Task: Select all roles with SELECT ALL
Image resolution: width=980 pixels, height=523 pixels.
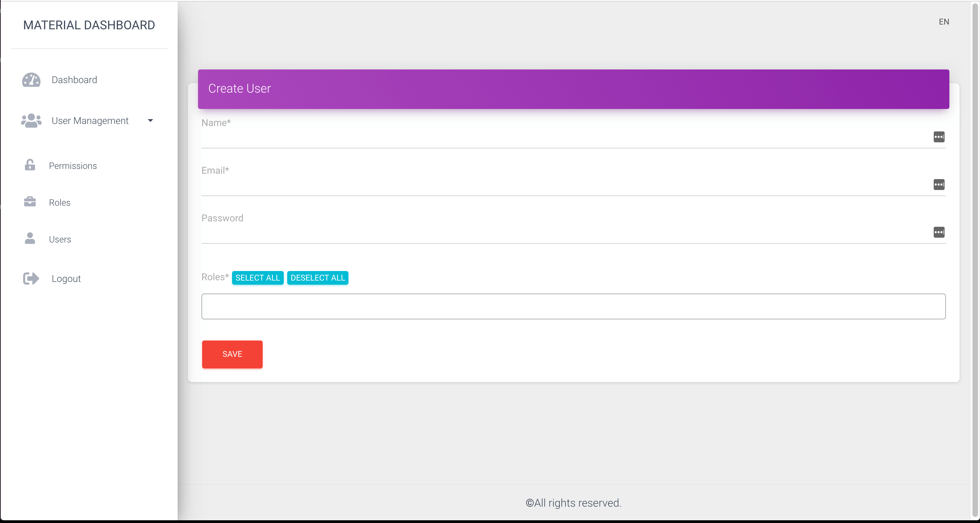Action: (x=258, y=278)
